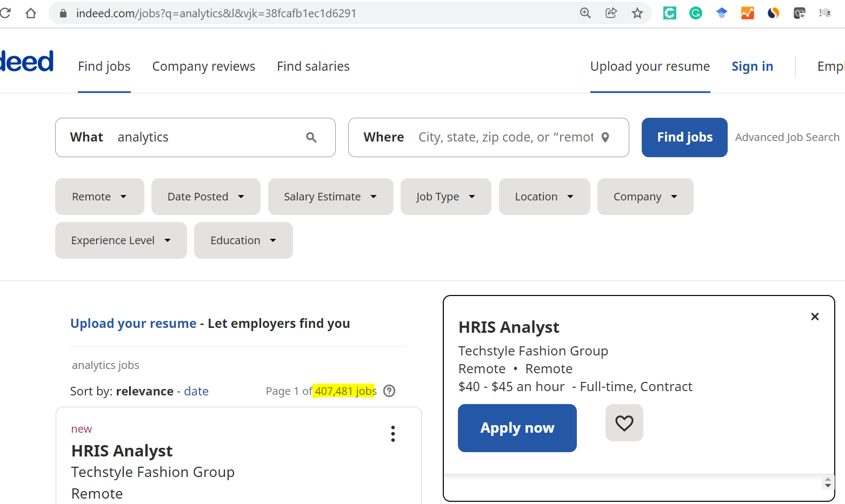
Task: Click the magnifying glass in the What field
Action: [311, 137]
